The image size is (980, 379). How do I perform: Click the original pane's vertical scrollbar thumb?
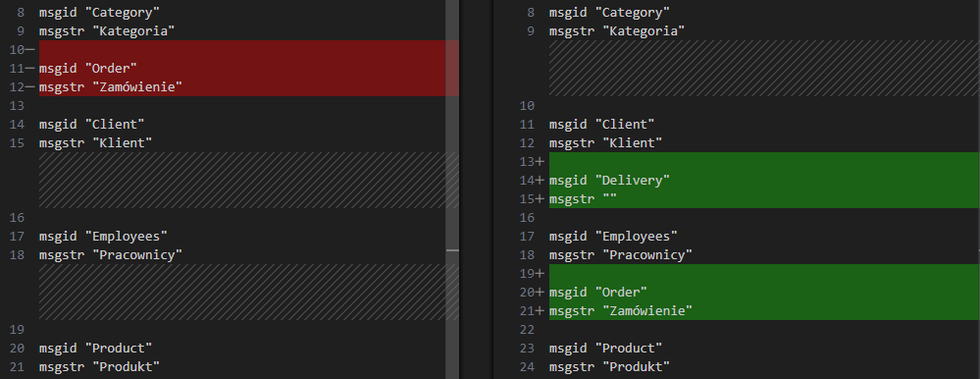(452, 189)
